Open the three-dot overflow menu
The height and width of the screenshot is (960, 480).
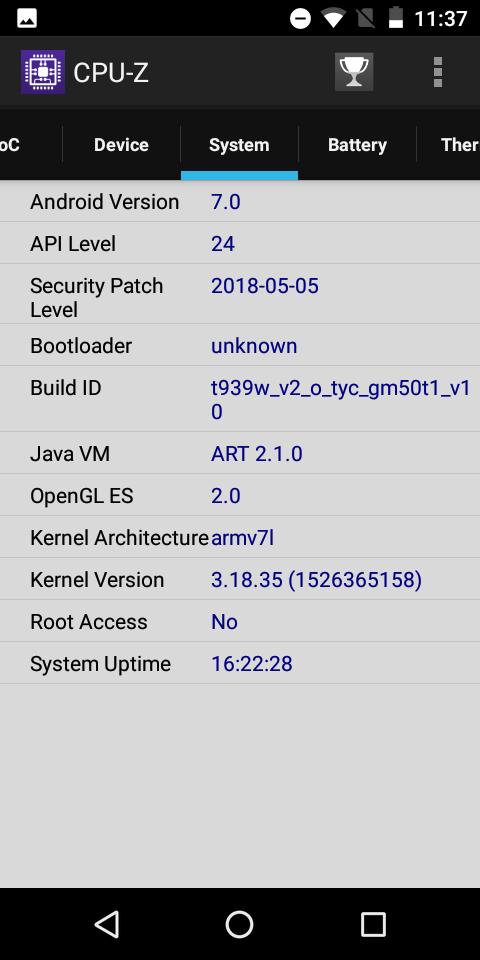437,72
